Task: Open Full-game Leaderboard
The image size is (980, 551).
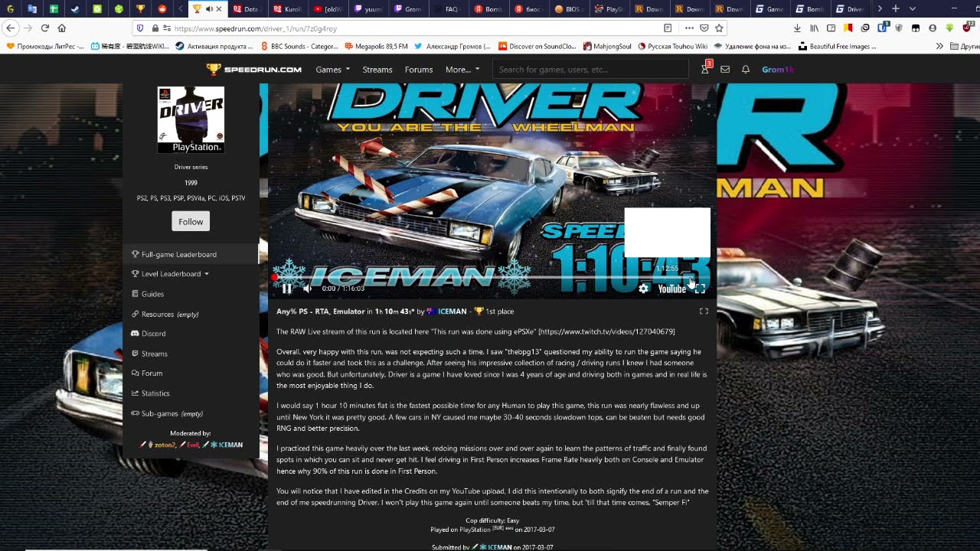Action: 191,254
